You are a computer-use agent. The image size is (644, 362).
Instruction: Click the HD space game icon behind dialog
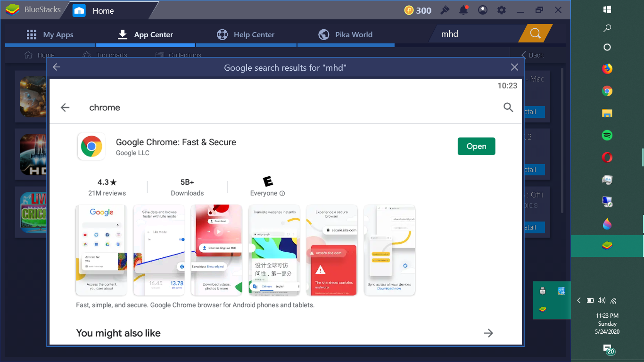tap(33, 155)
